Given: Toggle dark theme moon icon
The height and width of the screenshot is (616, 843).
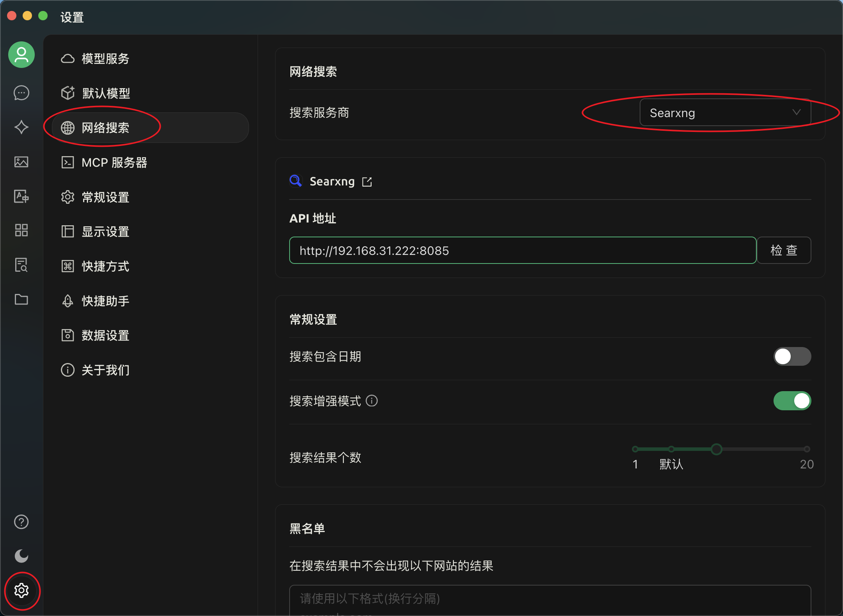Looking at the screenshot, I should [x=21, y=556].
